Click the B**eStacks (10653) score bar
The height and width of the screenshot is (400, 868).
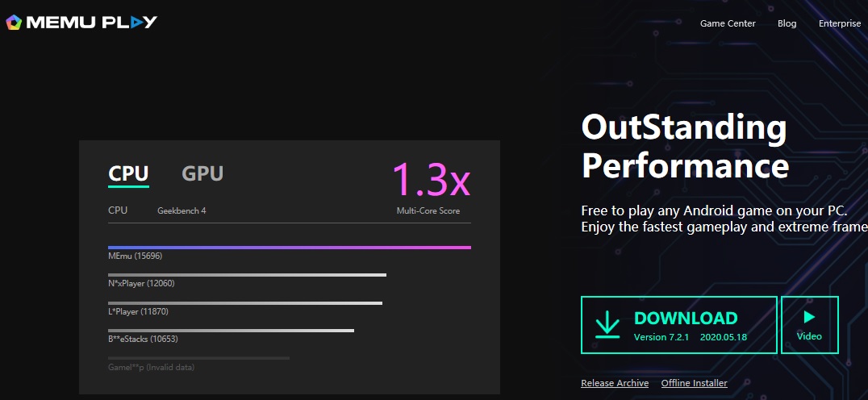(231, 331)
